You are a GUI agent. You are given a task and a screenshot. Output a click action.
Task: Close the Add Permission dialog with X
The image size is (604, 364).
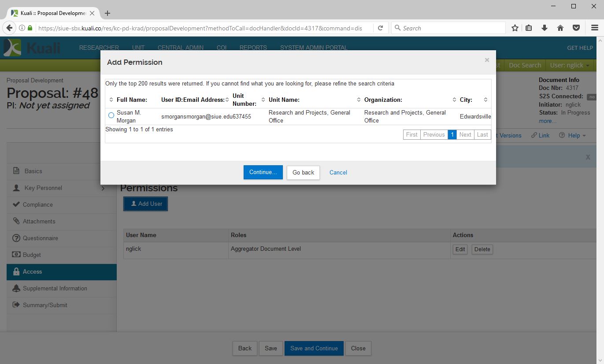487,60
